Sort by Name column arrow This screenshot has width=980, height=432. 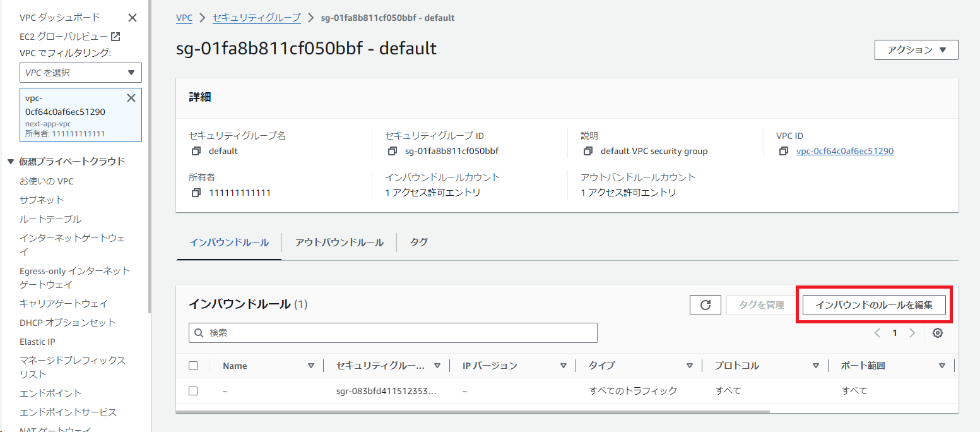310,366
